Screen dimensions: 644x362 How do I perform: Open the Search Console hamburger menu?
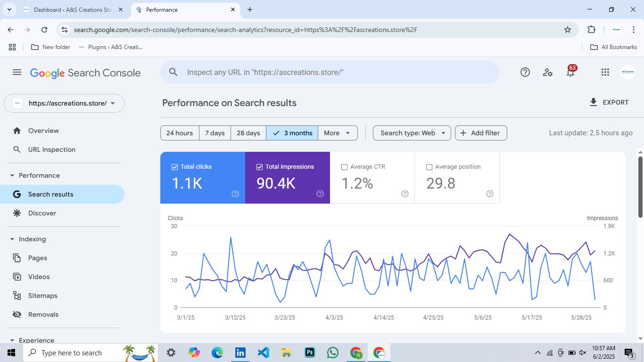pos(17,72)
